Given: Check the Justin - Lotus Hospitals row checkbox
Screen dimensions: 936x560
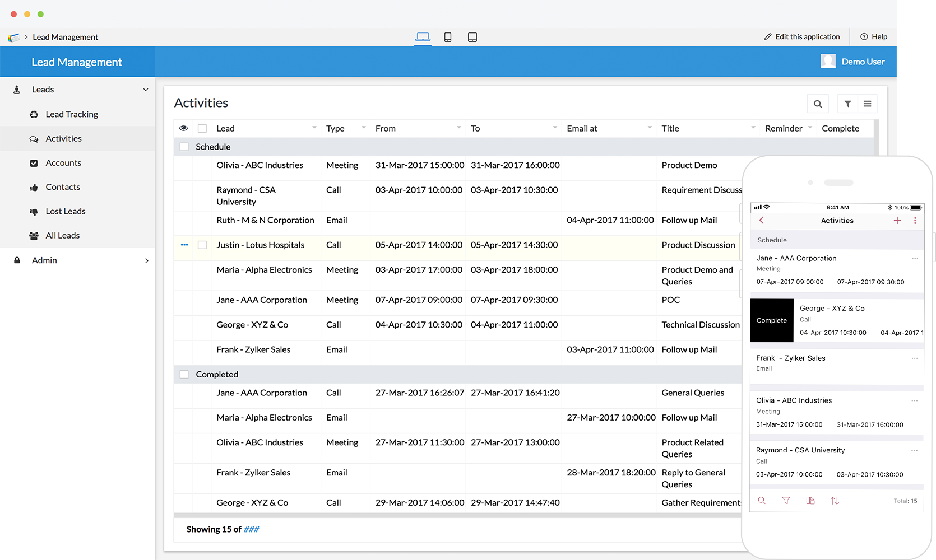Looking at the screenshot, I should point(202,245).
